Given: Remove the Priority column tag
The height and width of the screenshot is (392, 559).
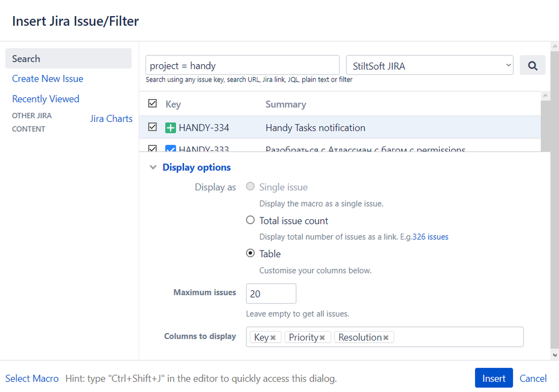Looking at the screenshot, I should [x=322, y=337].
